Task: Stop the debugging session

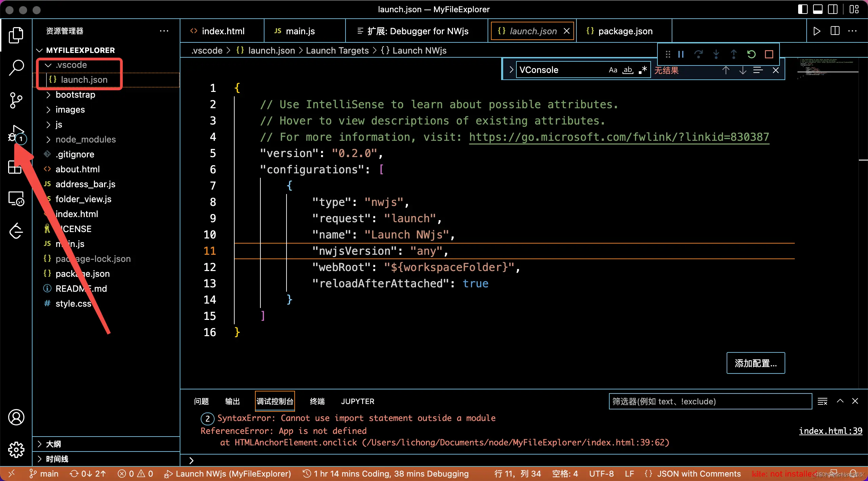Action: (x=769, y=54)
